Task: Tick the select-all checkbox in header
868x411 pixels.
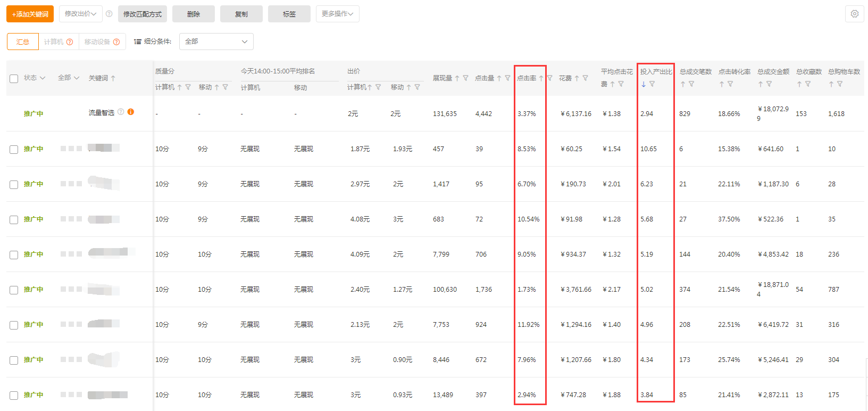Action: click(x=14, y=79)
